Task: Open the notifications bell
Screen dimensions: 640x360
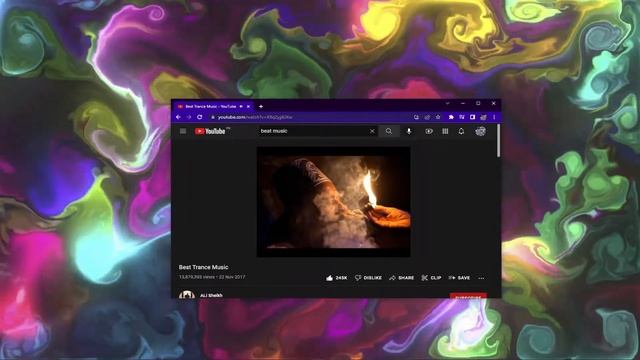Action: click(461, 131)
